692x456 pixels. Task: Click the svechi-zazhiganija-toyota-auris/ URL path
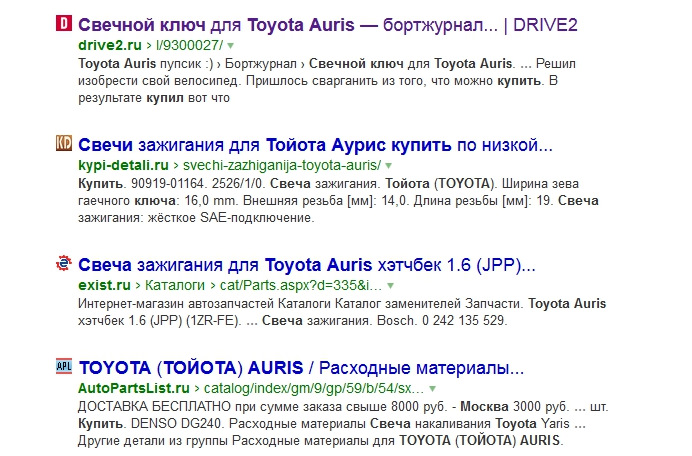point(282,165)
